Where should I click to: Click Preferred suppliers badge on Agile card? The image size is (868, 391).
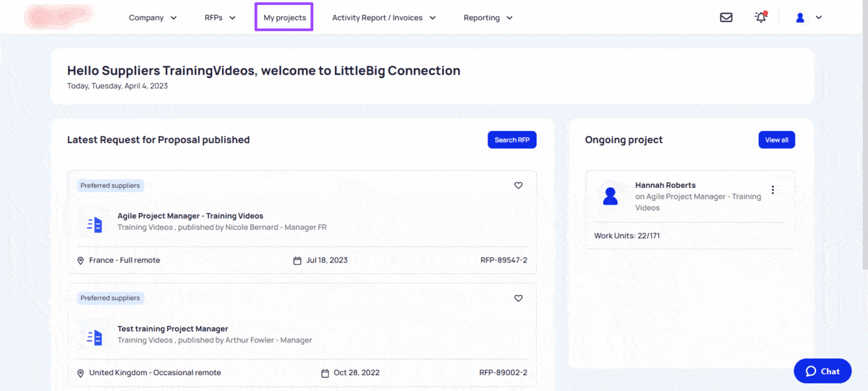[x=111, y=186]
